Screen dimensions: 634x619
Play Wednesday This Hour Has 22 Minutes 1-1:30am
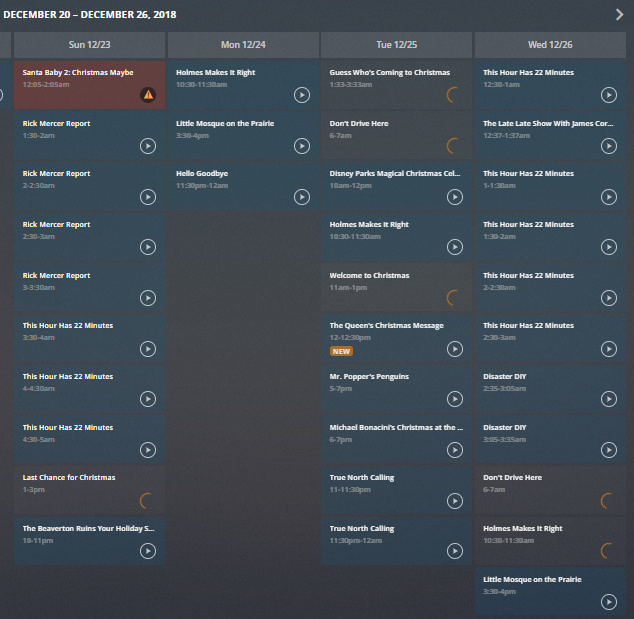(x=609, y=197)
